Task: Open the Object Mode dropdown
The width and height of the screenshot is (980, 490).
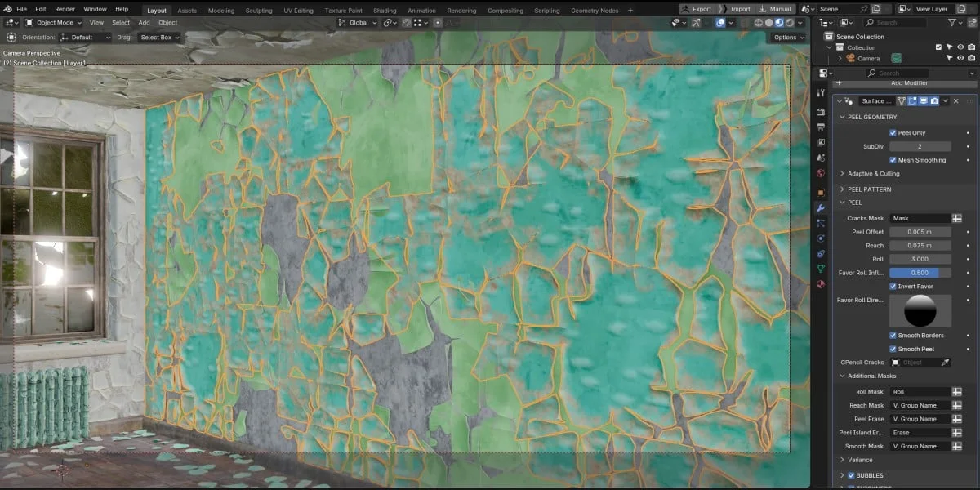Action: [51, 22]
